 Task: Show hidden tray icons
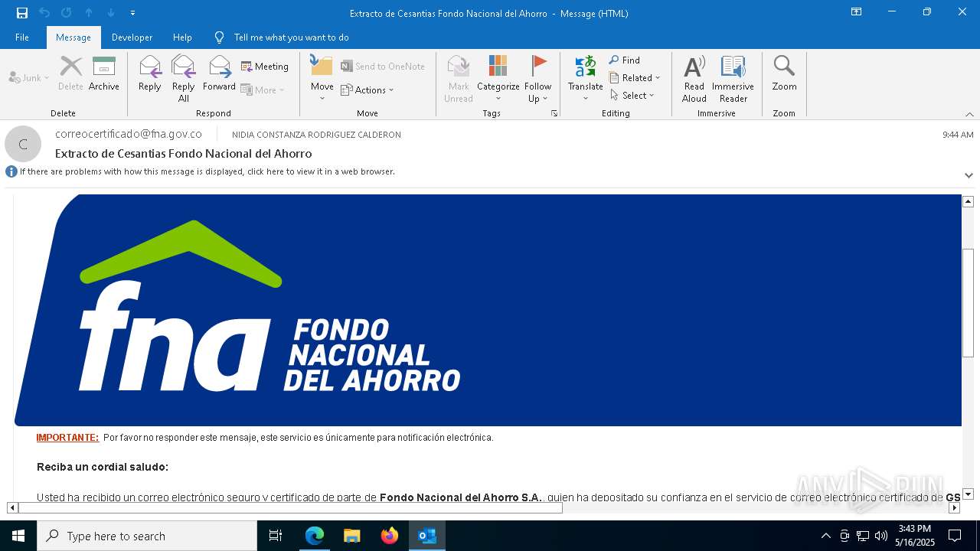click(x=825, y=536)
